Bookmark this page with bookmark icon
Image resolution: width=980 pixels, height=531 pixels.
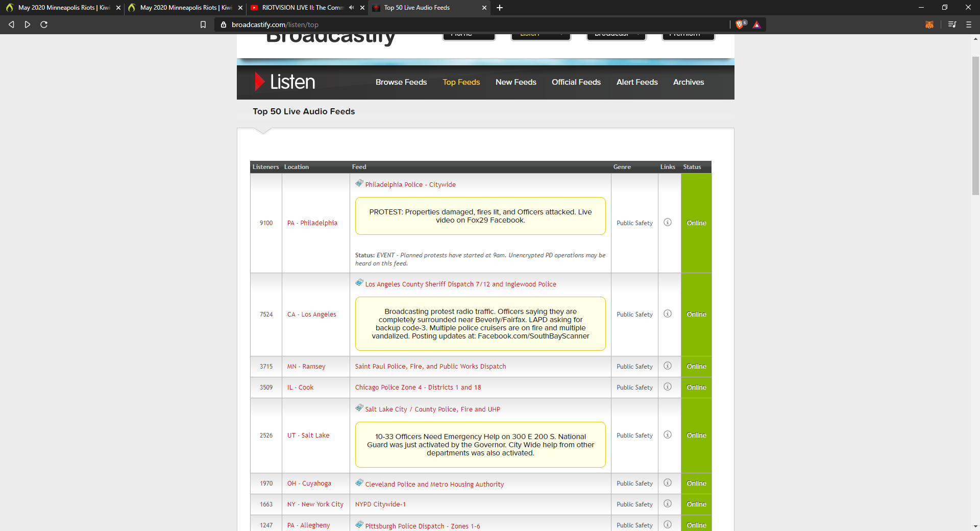pyautogui.click(x=203, y=25)
